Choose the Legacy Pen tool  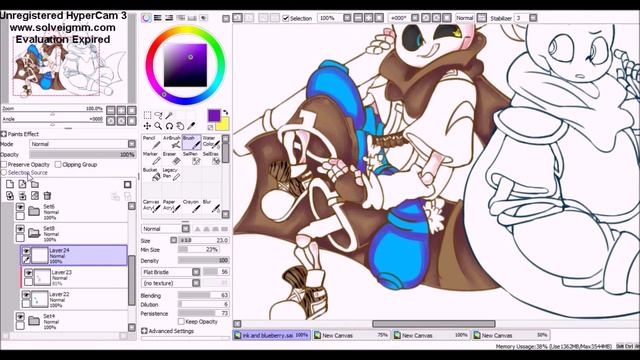point(171,174)
